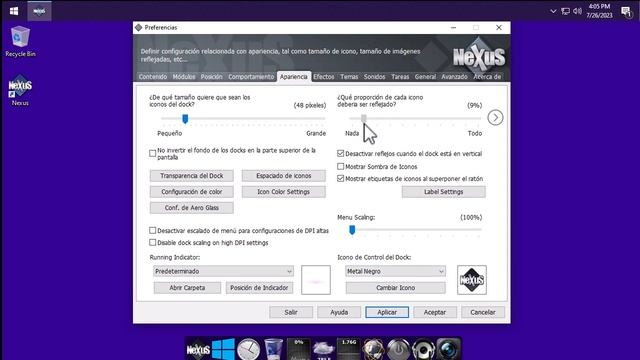The height and width of the screenshot is (360, 640).
Task: Open the Recycle Bin desktop icon
Action: tap(20, 42)
